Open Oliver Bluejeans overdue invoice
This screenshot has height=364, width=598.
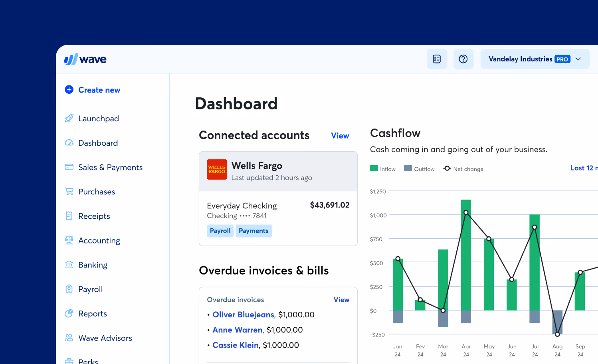click(243, 315)
